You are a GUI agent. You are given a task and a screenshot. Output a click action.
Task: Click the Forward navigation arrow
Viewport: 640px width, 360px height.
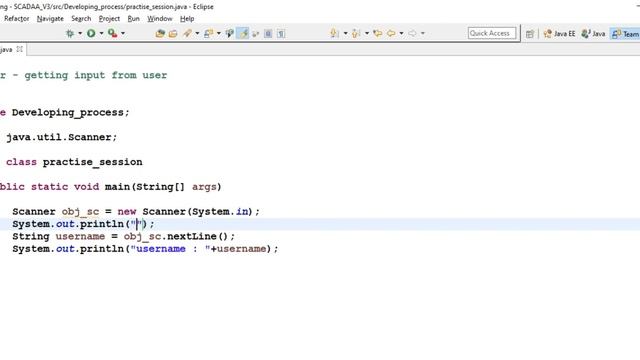pos(412,33)
